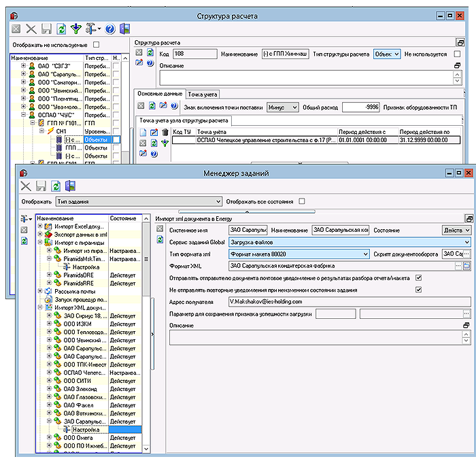Collapse the Импорт с пирамиды node
The width and height of the screenshot is (476, 476).
(x=40, y=242)
